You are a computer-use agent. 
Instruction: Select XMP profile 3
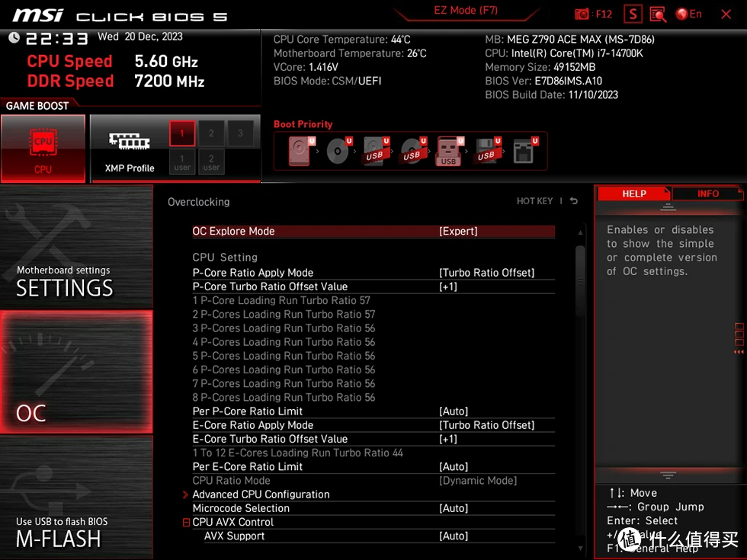pos(240,133)
